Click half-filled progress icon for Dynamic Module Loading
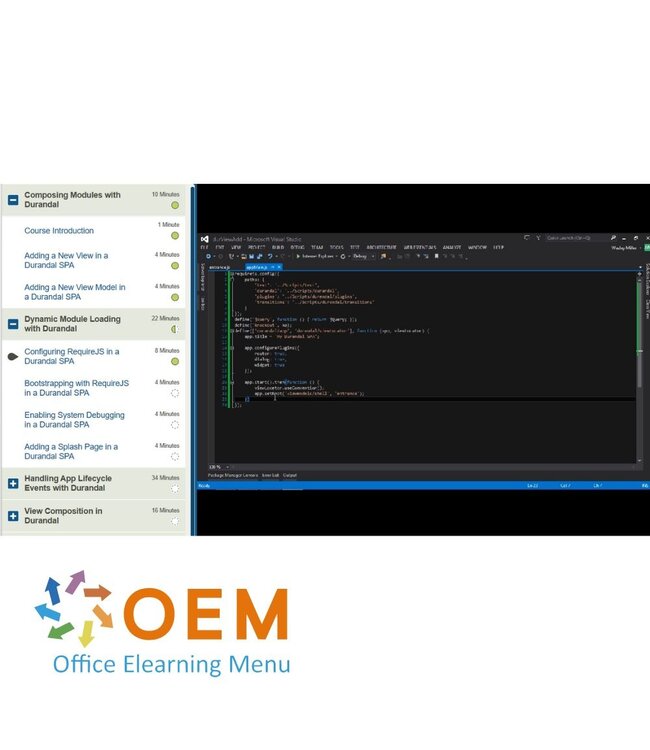650x750 pixels. pyautogui.click(x=175, y=329)
